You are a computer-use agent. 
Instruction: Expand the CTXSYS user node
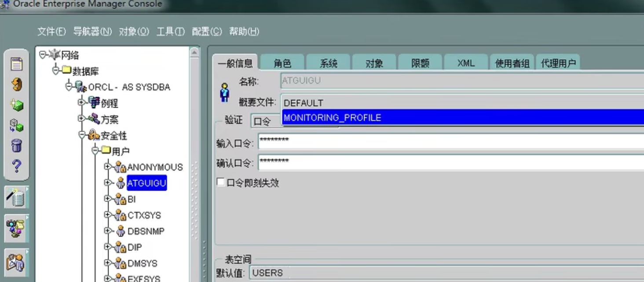tap(108, 214)
